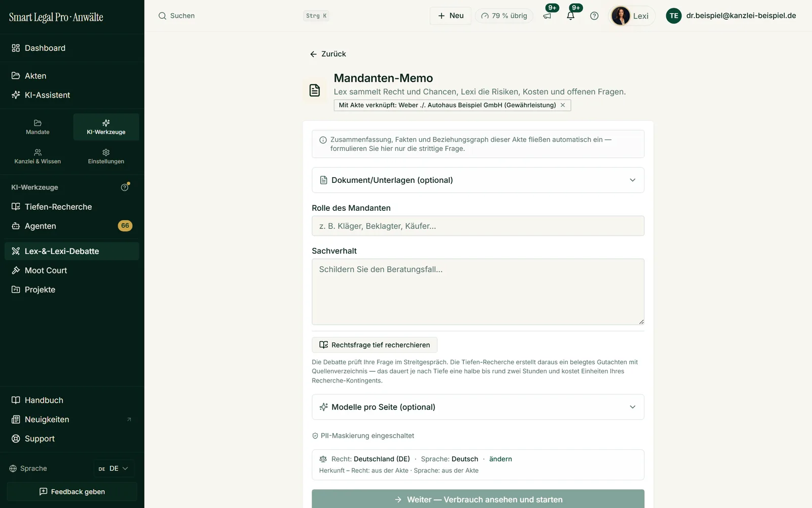Focus the Rolle des Mandanten input field
The width and height of the screenshot is (812, 508).
[478, 226]
